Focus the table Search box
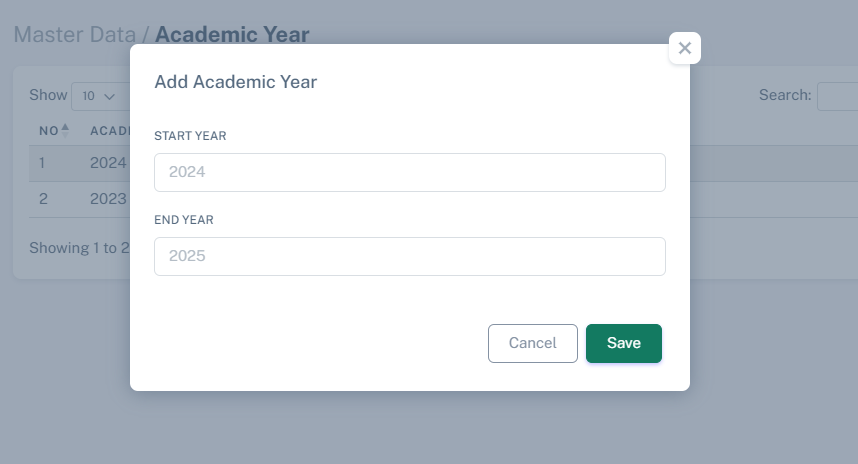858x464 pixels. tap(837, 96)
